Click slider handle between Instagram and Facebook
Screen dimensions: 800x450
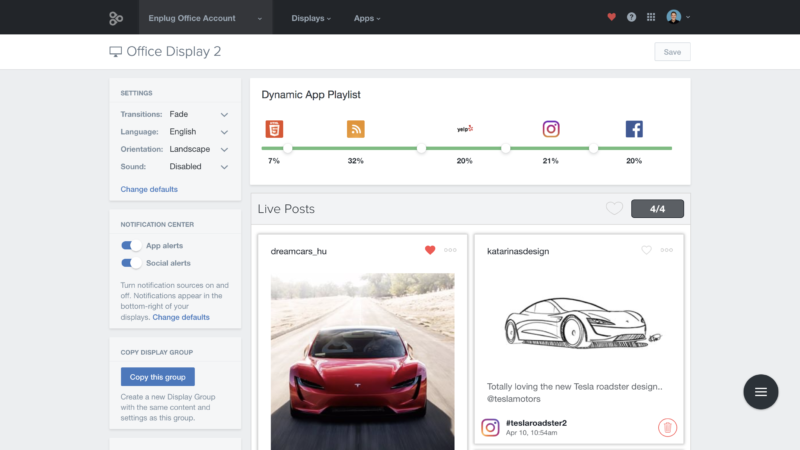(593, 148)
